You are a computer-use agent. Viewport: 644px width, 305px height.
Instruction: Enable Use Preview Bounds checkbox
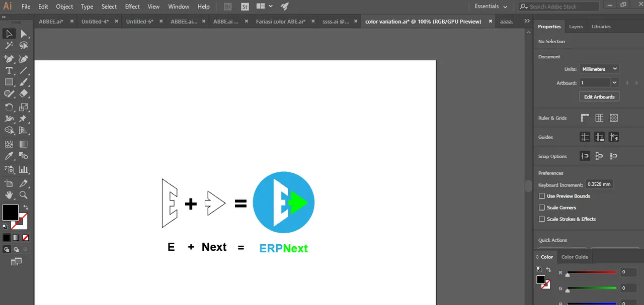pos(542,196)
